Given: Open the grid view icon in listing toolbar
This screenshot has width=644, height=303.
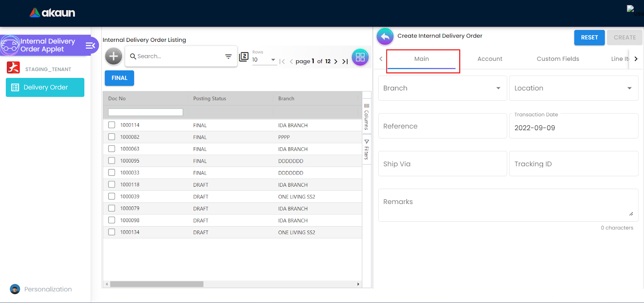Looking at the screenshot, I should pyautogui.click(x=360, y=57).
